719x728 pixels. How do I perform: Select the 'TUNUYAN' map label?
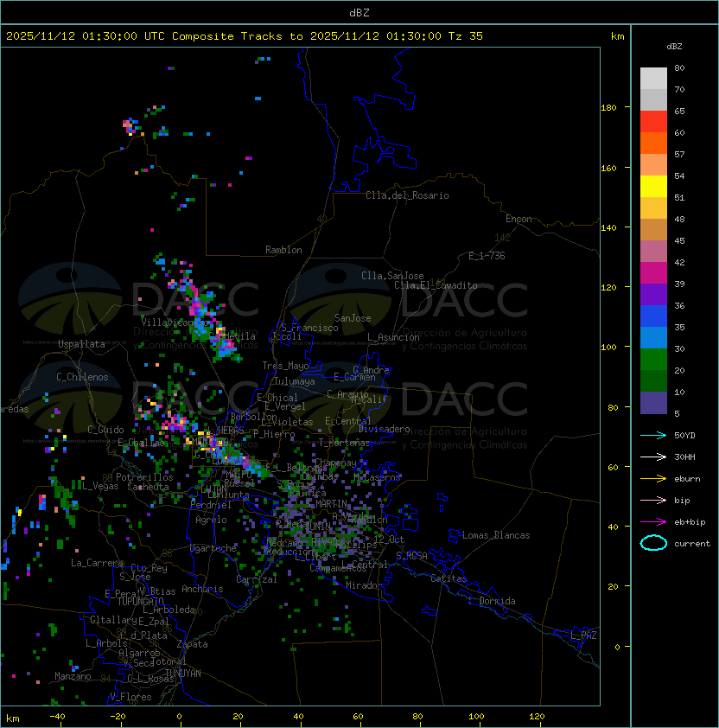pos(183,674)
